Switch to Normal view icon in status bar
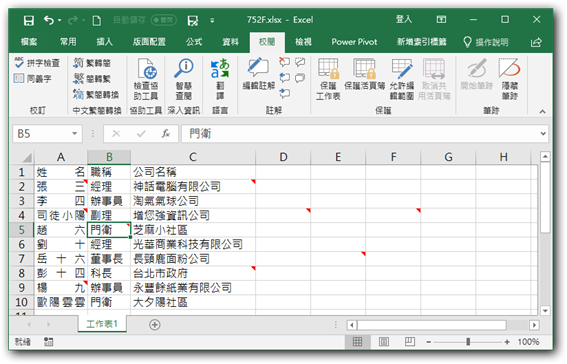The image size is (567, 364). coord(357,342)
